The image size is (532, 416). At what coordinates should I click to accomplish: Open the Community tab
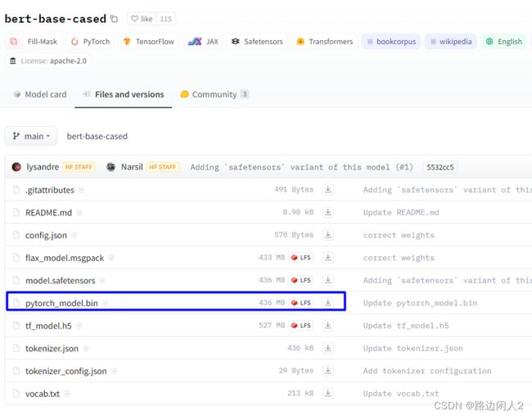(x=214, y=94)
